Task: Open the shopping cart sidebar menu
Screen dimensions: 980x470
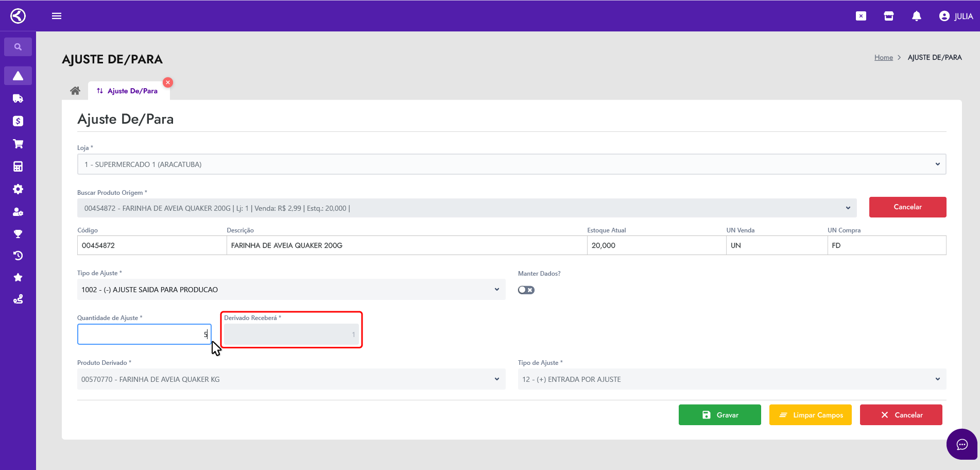Action: (18, 144)
